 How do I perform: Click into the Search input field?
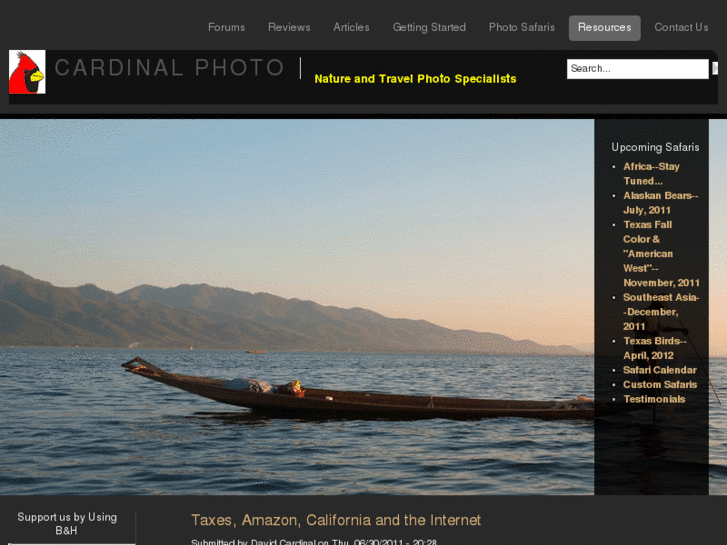pyautogui.click(x=638, y=69)
